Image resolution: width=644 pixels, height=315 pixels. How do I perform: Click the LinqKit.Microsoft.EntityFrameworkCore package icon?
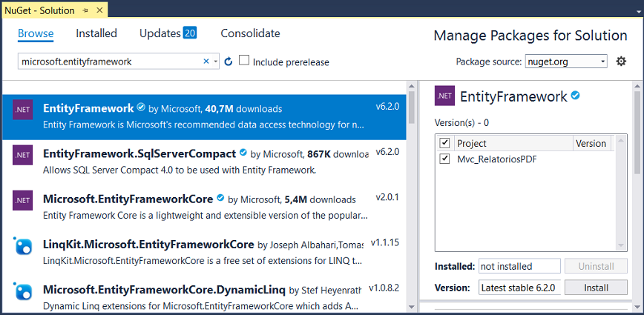pyautogui.click(x=22, y=246)
